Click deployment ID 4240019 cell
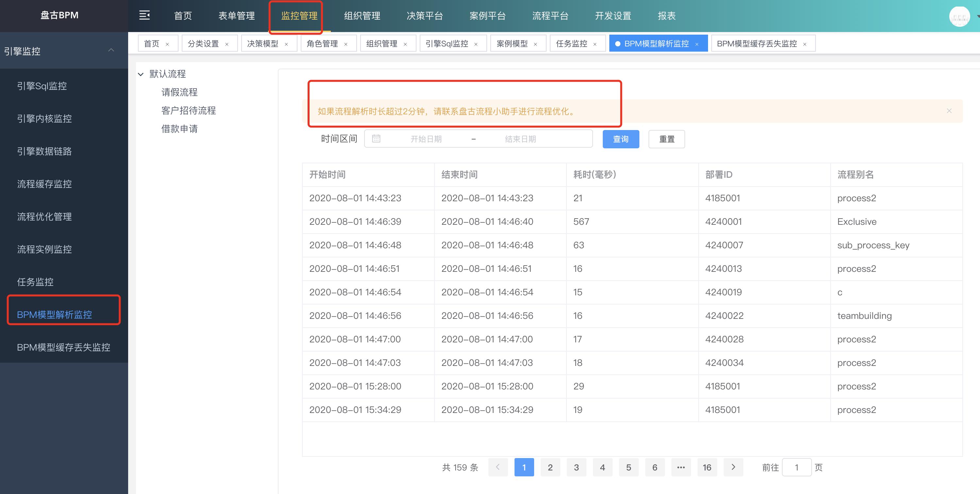Screen dimensions: 980x494 click(x=764, y=292)
